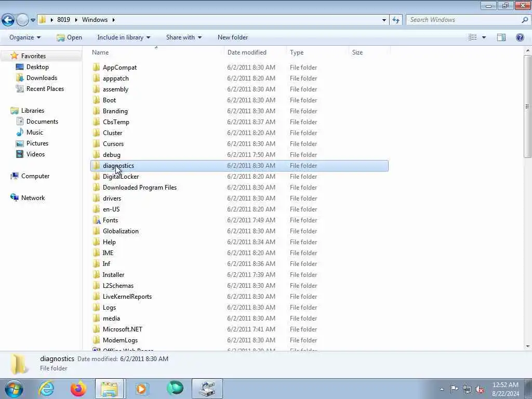The image size is (532, 399).
Task: Select the Globalization folder name
Action: 121,231
